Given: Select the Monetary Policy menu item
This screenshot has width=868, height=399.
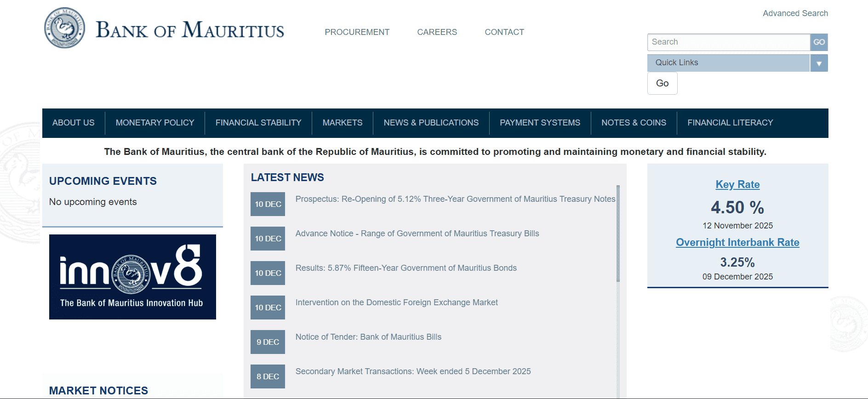Looking at the screenshot, I should pos(155,123).
